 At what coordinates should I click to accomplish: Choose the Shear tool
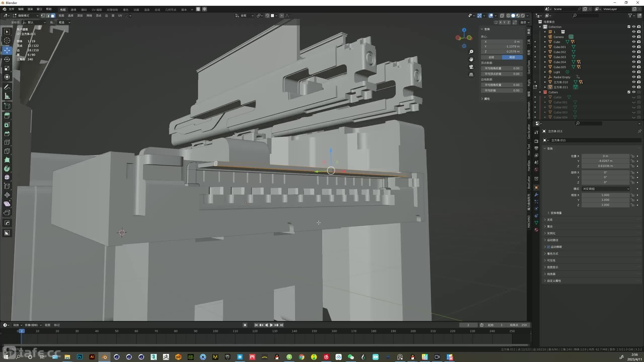coord(7,204)
